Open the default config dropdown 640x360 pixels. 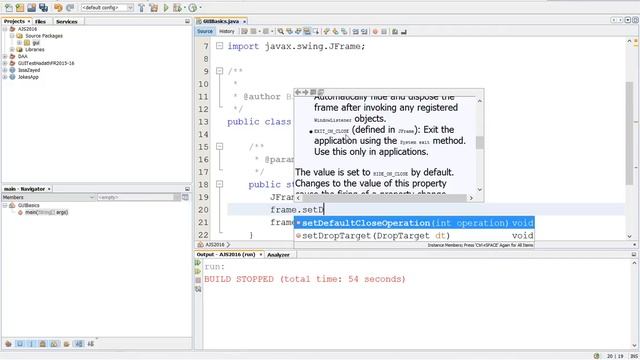click(107, 7)
